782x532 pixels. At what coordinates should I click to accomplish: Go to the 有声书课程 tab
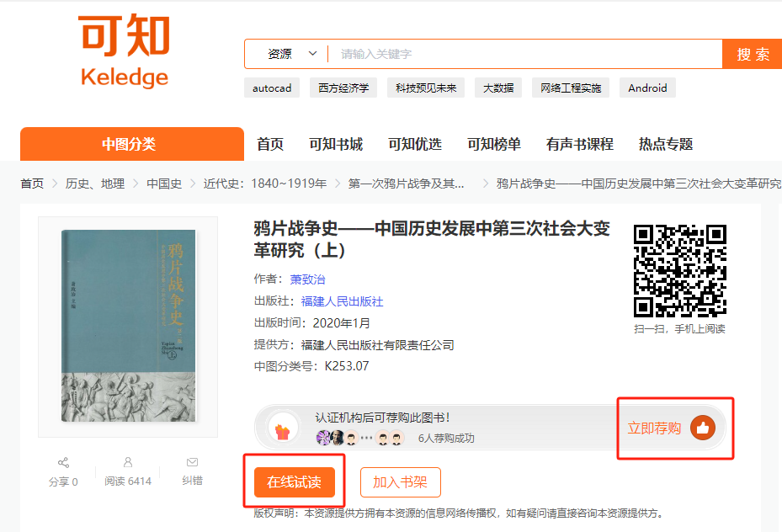point(579,144)
